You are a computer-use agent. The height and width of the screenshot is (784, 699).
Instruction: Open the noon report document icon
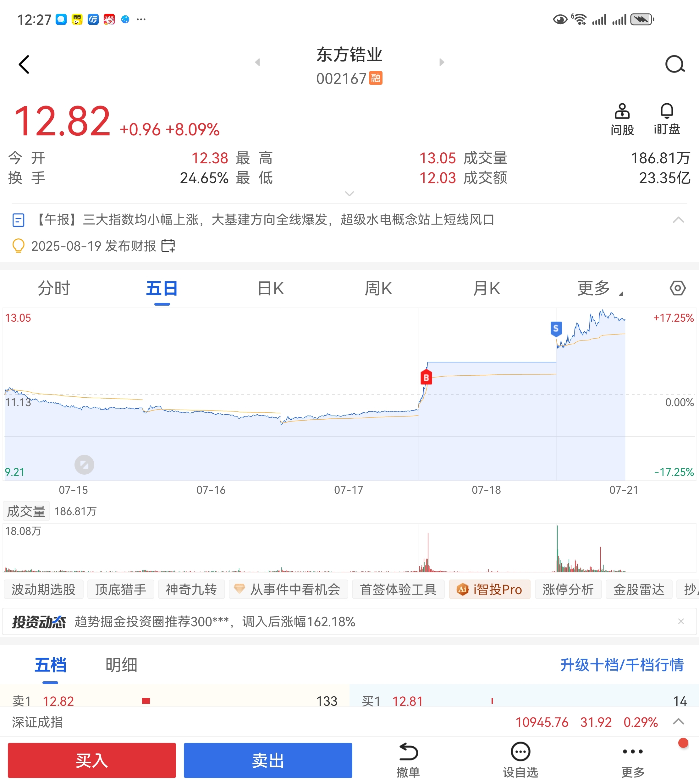(x=19, y=220)
